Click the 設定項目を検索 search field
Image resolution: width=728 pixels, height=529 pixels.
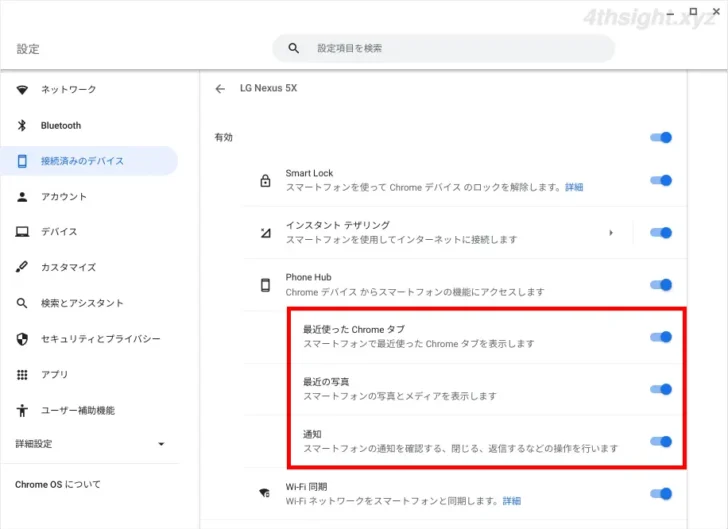click(x=444, y=48)
